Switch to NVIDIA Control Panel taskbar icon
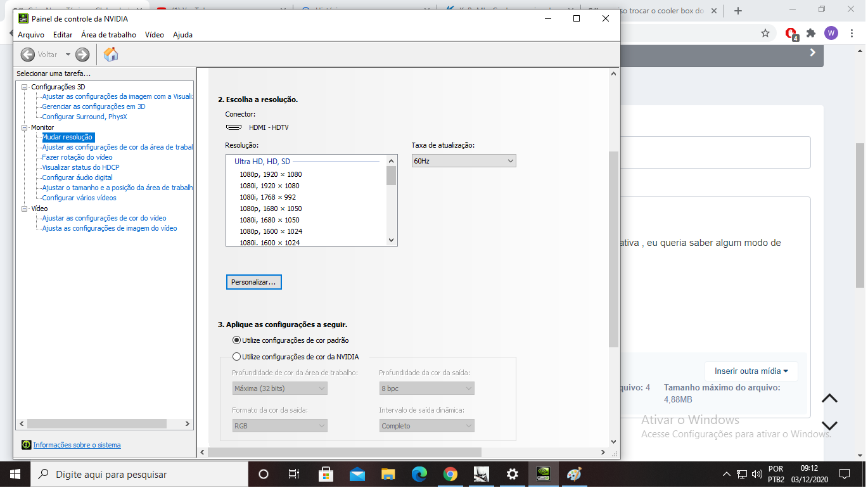Viewport: 868px width, 488px height. (x=544, y=474)
